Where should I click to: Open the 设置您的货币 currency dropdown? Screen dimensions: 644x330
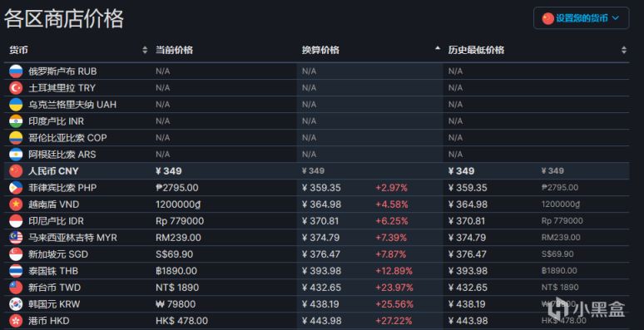coord(581,18)
